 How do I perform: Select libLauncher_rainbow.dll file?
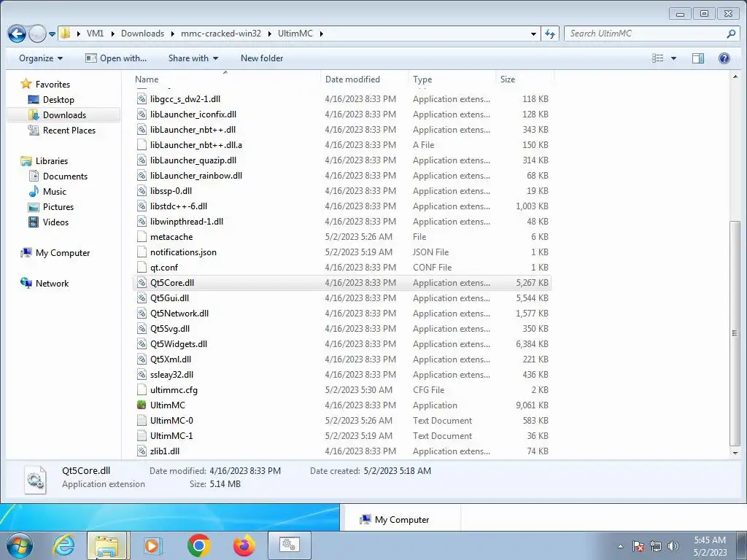[196, 175]
